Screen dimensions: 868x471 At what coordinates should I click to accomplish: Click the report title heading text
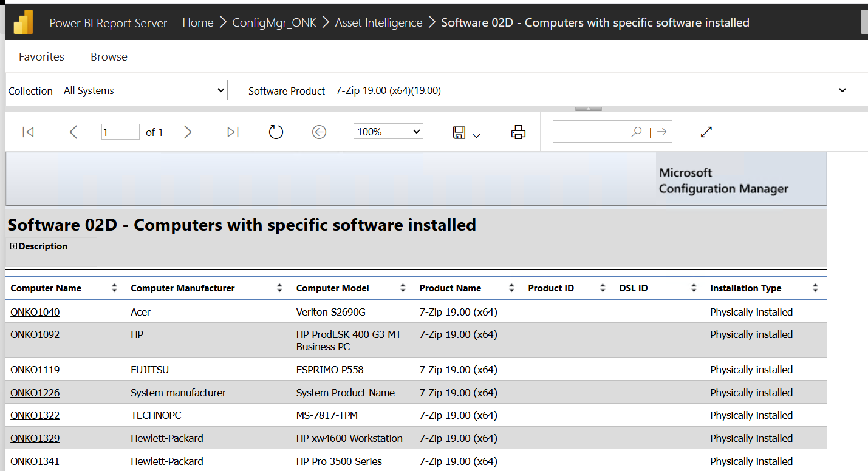click(x=242, y=225)
